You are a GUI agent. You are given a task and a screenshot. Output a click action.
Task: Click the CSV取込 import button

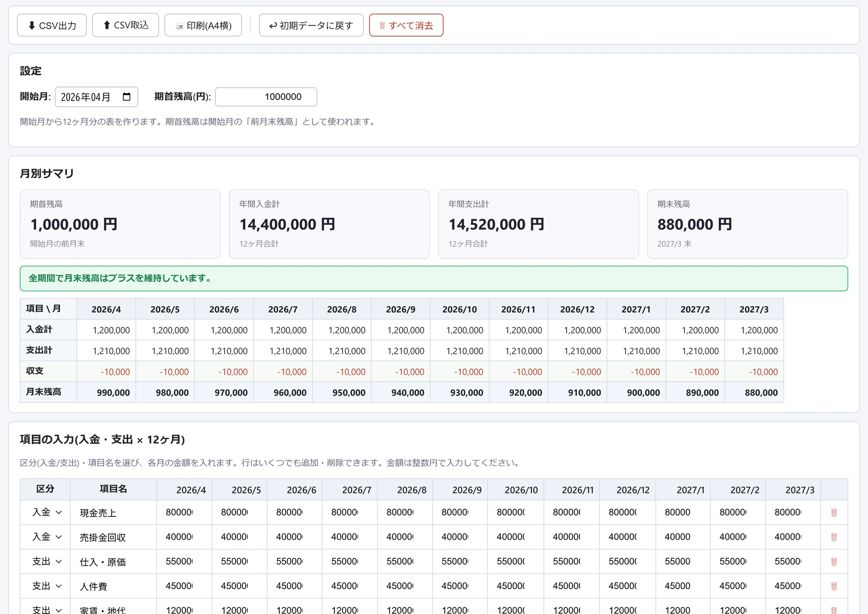[125, 25]
